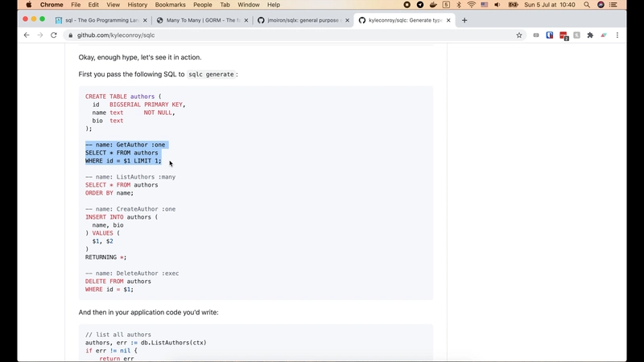Open the US flag input source menu
Screen dimensions: 644x362
pyautogui.click(x=485, y=5)
